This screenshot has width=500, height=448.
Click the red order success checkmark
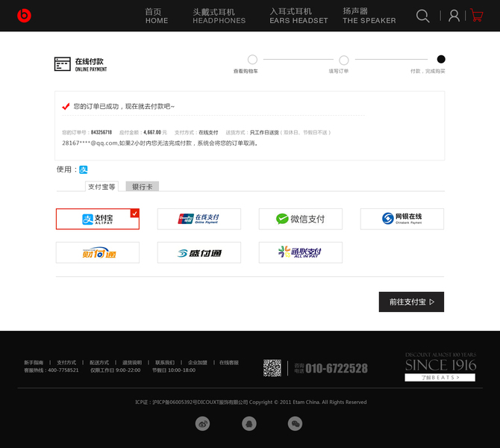pyautogui.click(x=66, y=106)
